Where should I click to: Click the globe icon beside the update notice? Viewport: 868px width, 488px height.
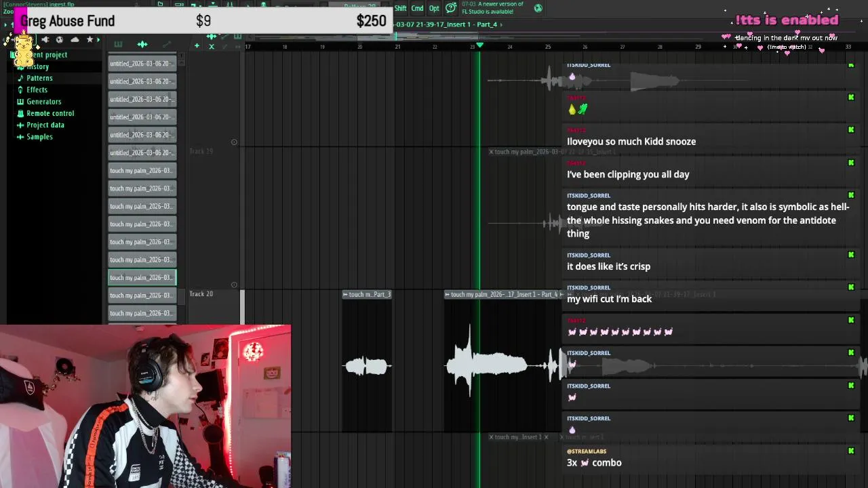pos(538,8)
